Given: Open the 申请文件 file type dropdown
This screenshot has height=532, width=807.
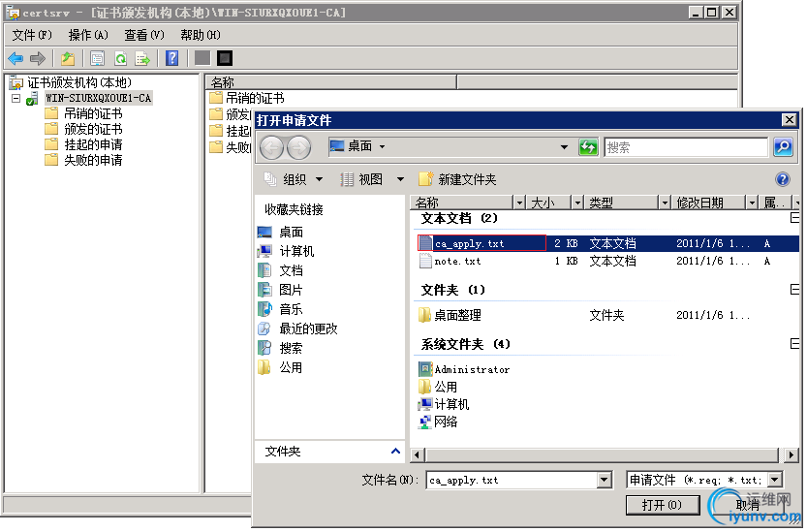Looking at the screenshot, I should click(x=775, y=480).
